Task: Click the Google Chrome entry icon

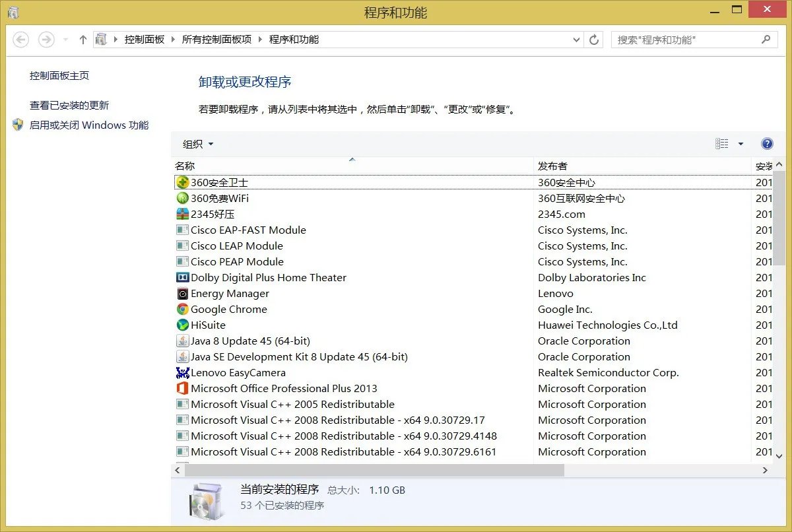Action: [x=183, y=309]
